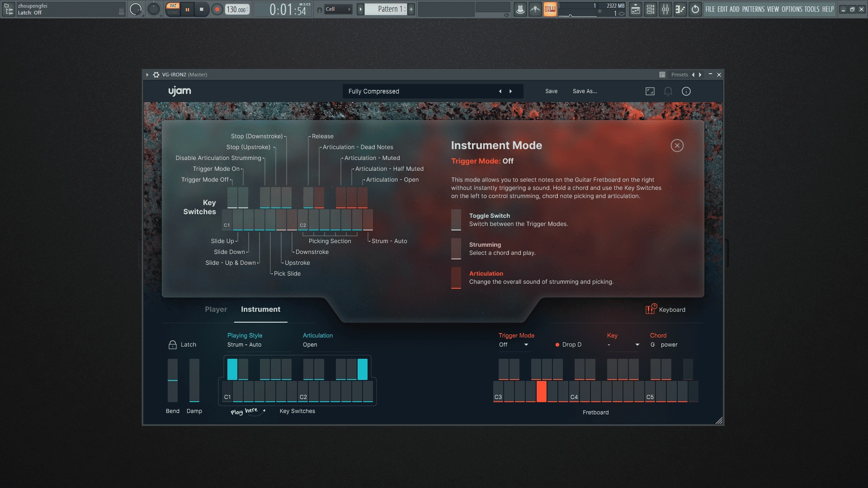
Task: Click the Keyboard help button
Action: [665, 310]
